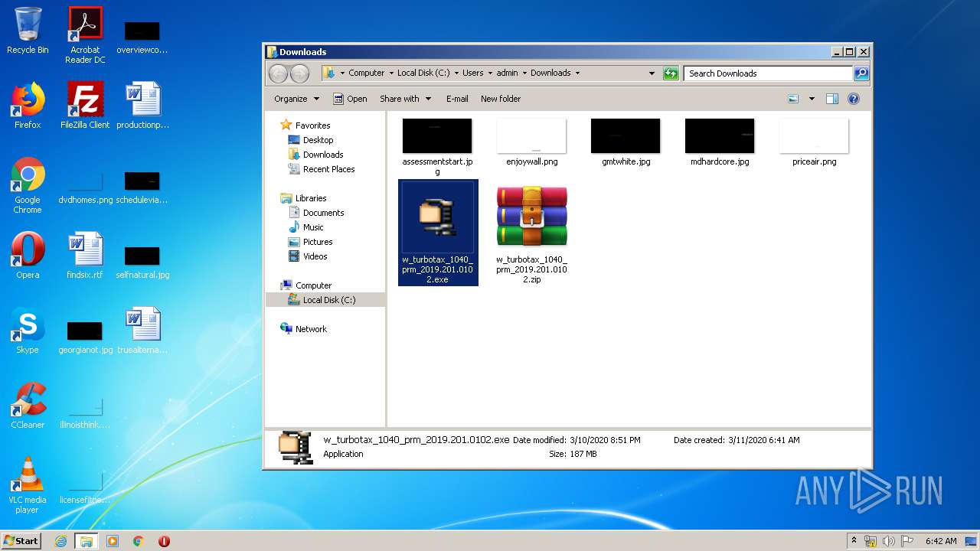Viewport: 980px width, 551px height.
Task: Launch Opera desktop shortcut
Action: 28,256
